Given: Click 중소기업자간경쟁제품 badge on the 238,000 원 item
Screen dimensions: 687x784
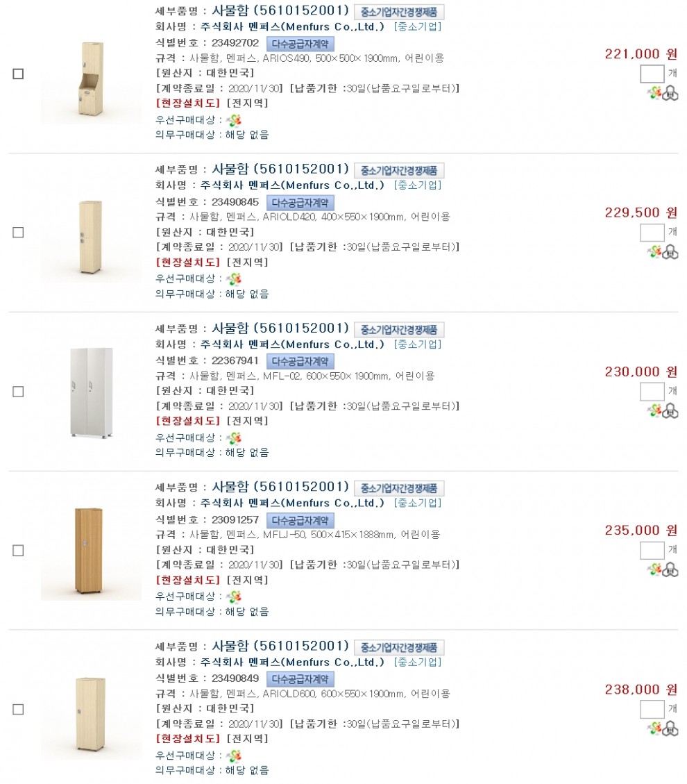Looking at the screenshot, I should (x=399, y=648).
